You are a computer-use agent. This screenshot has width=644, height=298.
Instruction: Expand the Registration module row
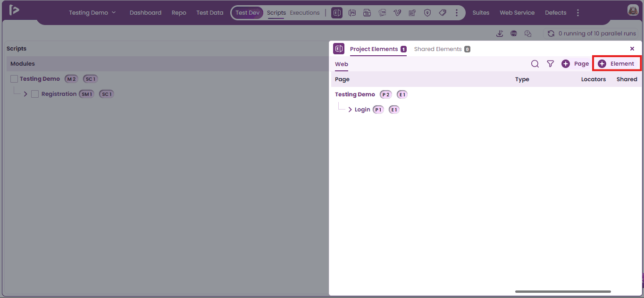coord(25,94)
